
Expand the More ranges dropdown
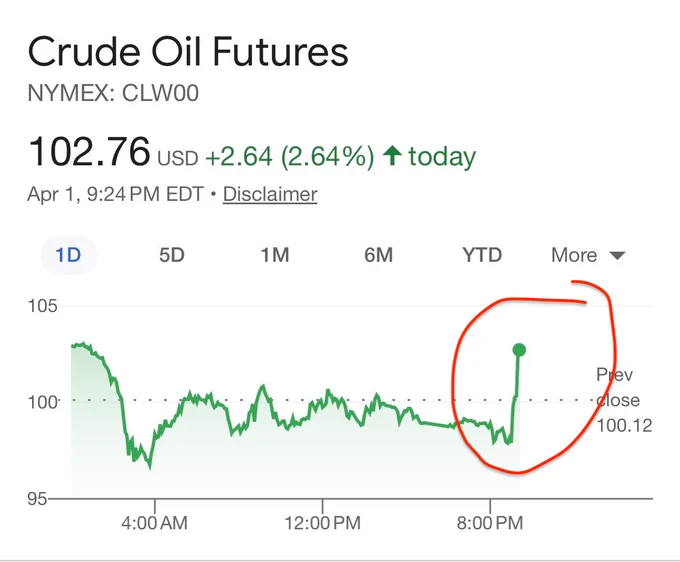tap(588, 255)
